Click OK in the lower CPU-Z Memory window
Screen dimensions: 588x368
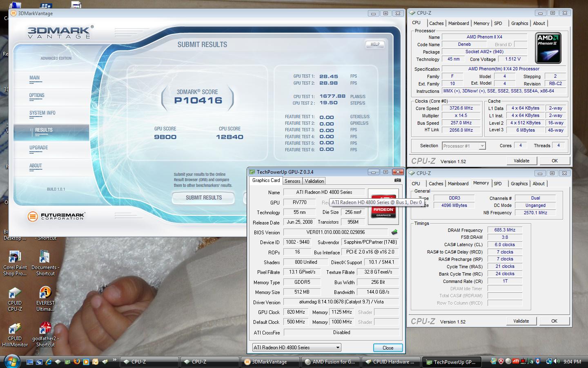554,321
